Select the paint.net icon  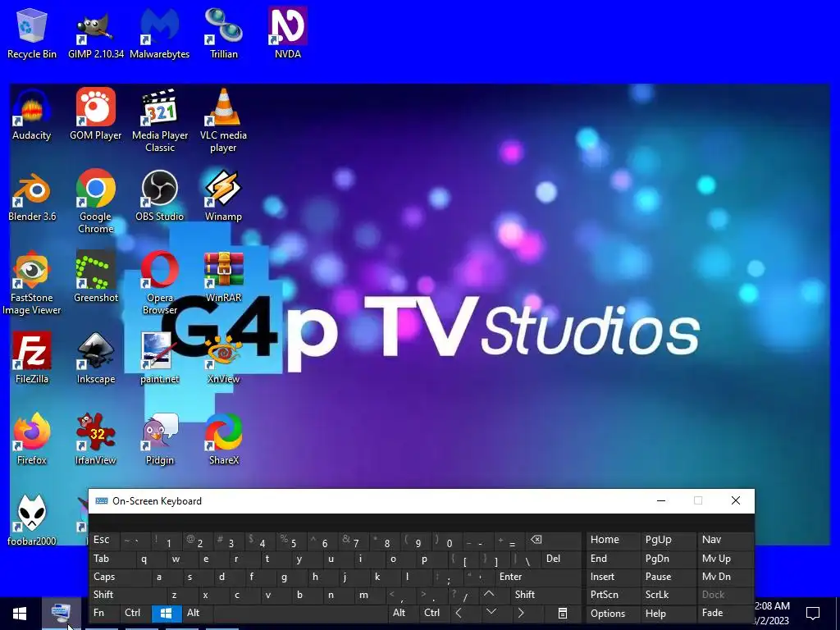tap(160, 358)
